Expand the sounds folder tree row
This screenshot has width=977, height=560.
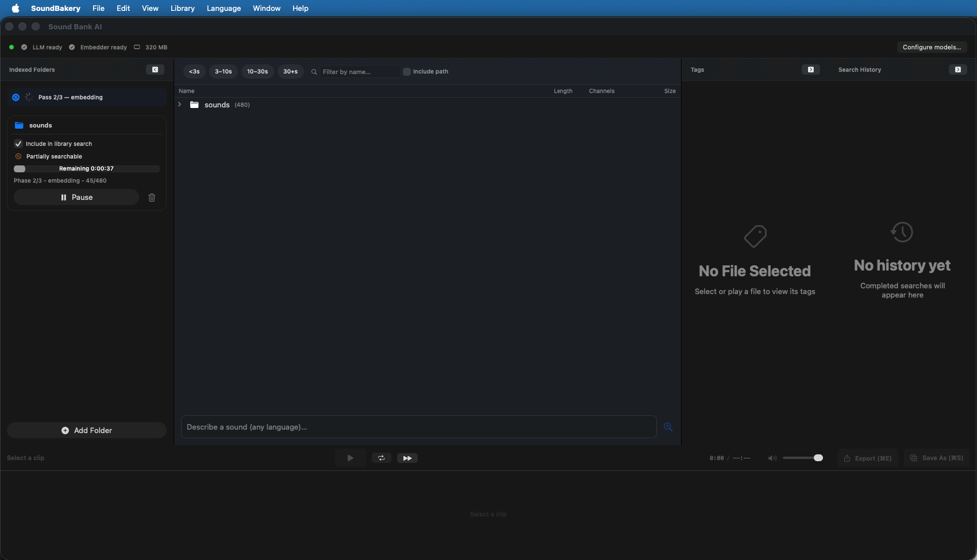180,105
